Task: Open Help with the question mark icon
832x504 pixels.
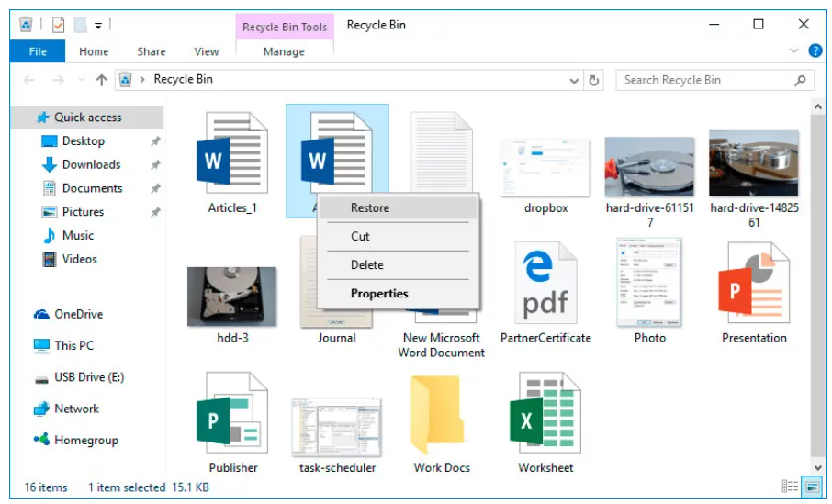Action: tap(815, 50)
